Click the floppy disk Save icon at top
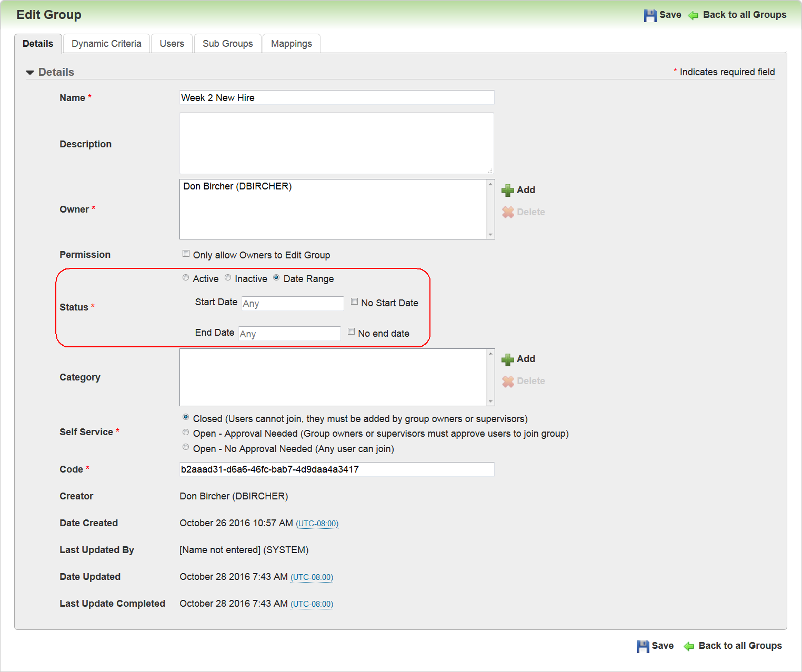 (650, 15)
